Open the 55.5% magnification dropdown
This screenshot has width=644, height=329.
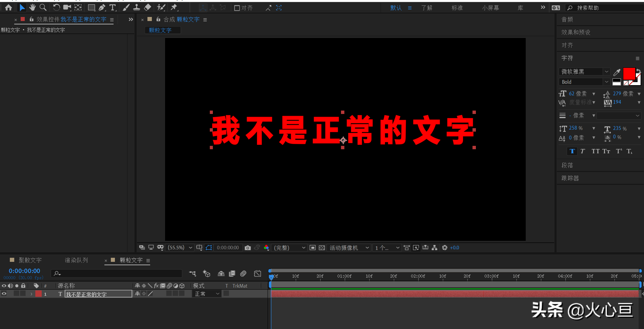[x=180, y=248]
